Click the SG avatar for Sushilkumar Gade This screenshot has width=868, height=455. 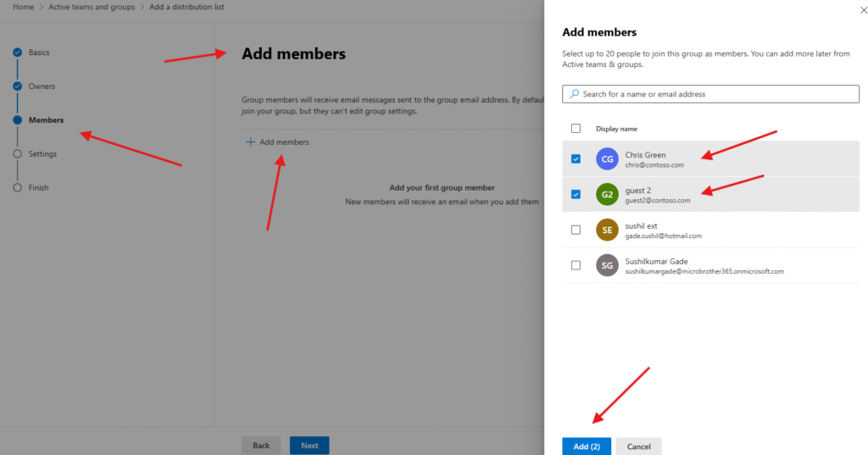(606, 265)
